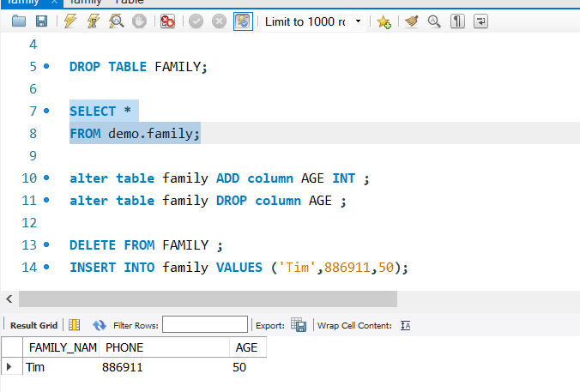Save the script with floppy disk icon
The width and height of the screenshot is (580, 392).
(41, 21)
